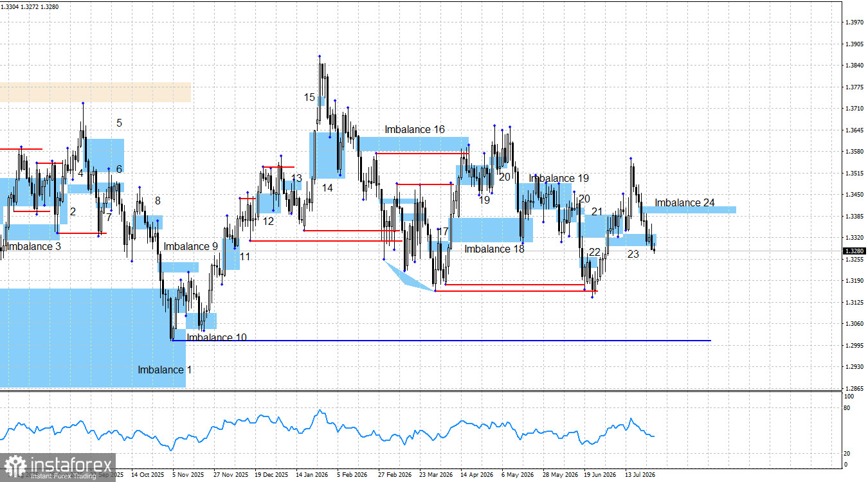Click the OHLC values at top-left
The image size is (868, 482).
pos(26,7)
